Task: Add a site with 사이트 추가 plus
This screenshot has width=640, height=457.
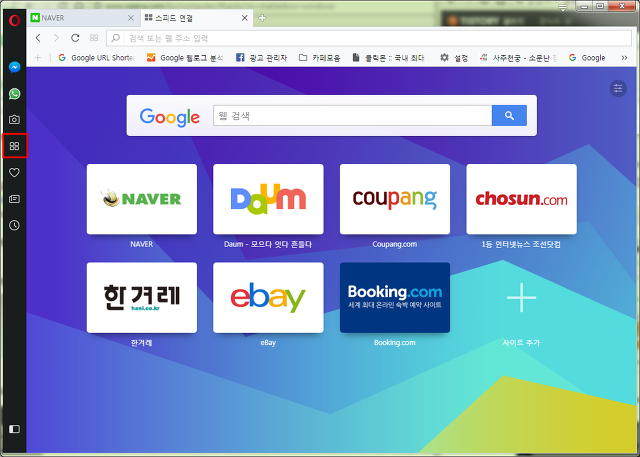Action: point(521,297)
